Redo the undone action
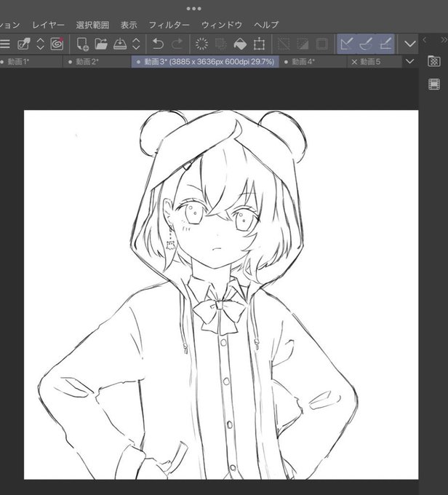The image size is (448, 495). [177, 44]
